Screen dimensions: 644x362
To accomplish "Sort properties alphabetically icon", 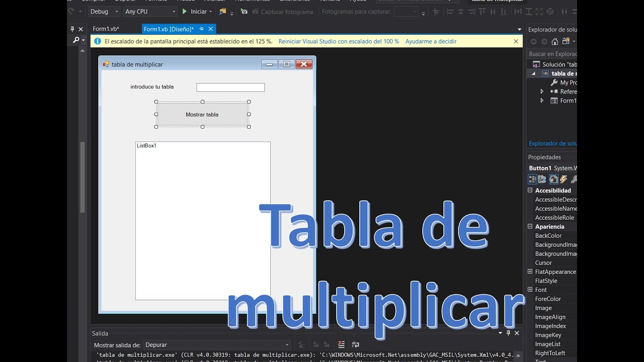I will pyautogui.click(x=542, y=179).
